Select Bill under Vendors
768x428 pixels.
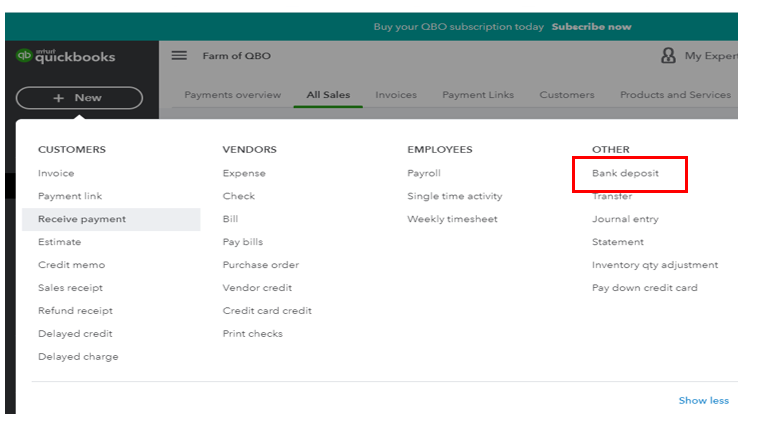click(x=230, y=219)
